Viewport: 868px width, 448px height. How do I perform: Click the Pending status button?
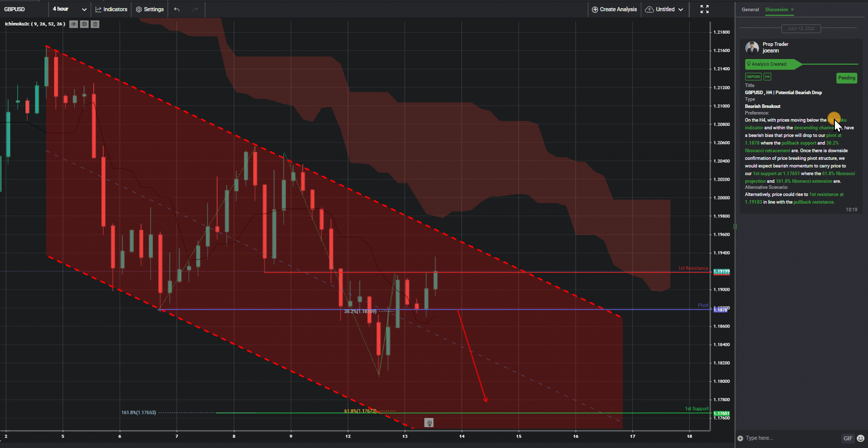pyautogui.click(x=847, y=78)
